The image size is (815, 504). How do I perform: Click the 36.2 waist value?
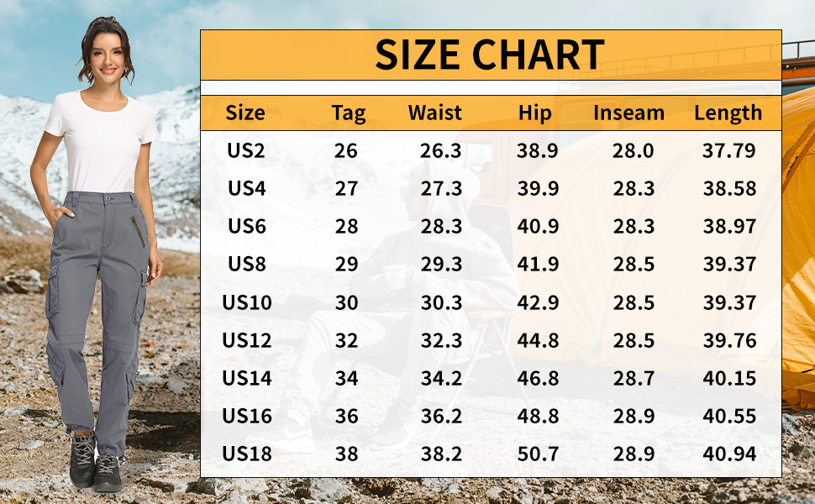click(x=442, y=416)
